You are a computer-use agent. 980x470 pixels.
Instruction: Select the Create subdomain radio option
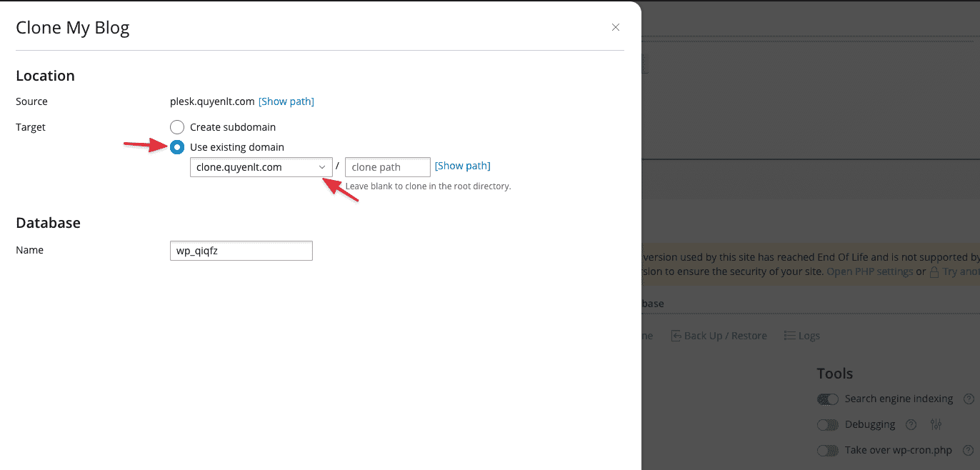pos(177,127)
